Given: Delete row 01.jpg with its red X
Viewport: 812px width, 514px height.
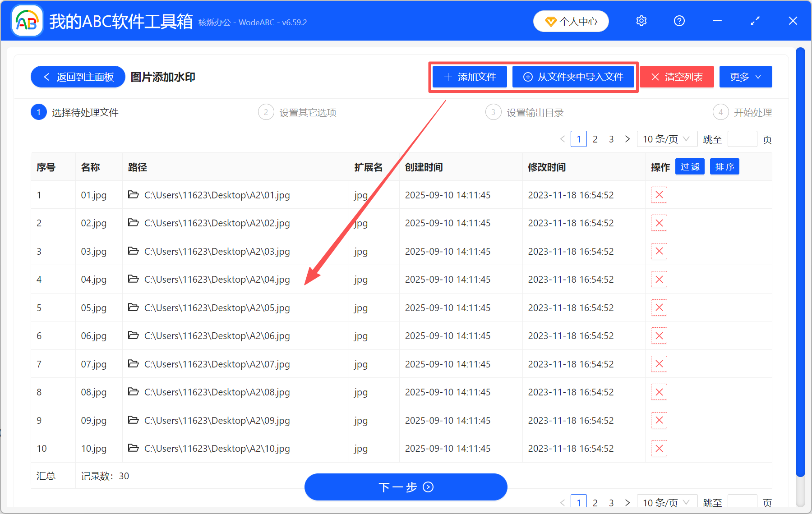Looking at the screenshot, I should coord(659,195).
